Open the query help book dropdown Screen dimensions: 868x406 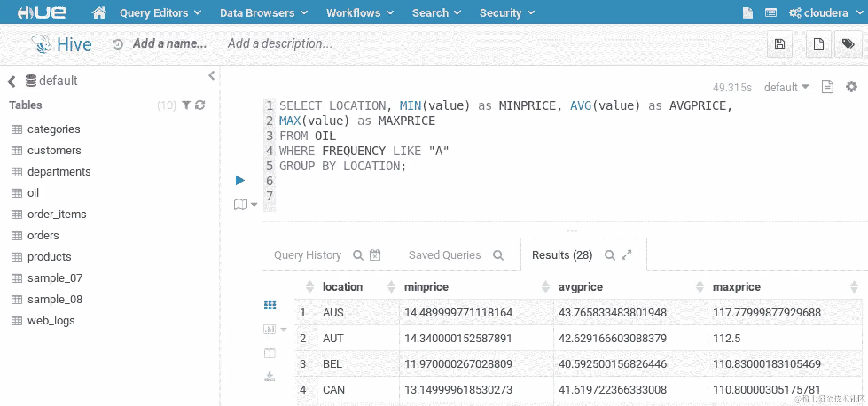point(245,204)
